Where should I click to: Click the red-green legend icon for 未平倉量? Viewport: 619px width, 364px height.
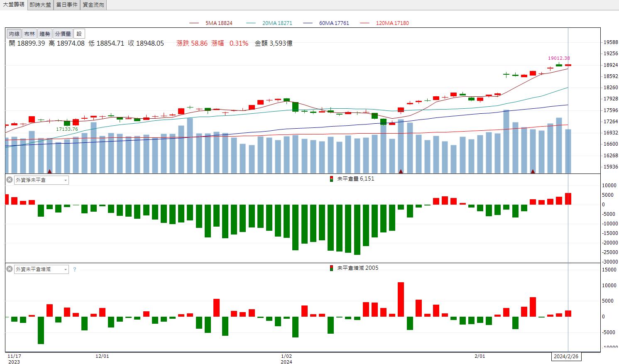pyautogui.click(x=331, y=179)
